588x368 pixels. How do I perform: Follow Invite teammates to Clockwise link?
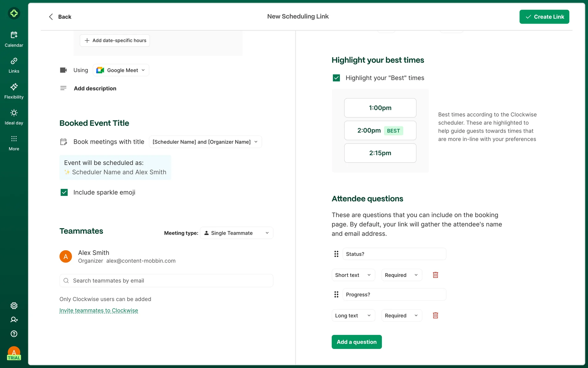click(x=99, y=311)
